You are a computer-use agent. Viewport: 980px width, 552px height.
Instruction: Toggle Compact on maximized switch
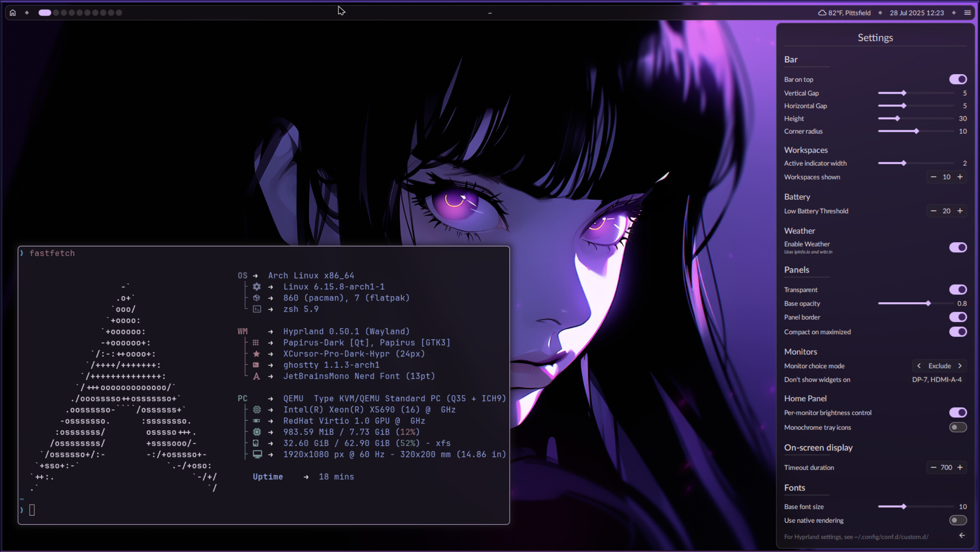click(x=958, y=332)
